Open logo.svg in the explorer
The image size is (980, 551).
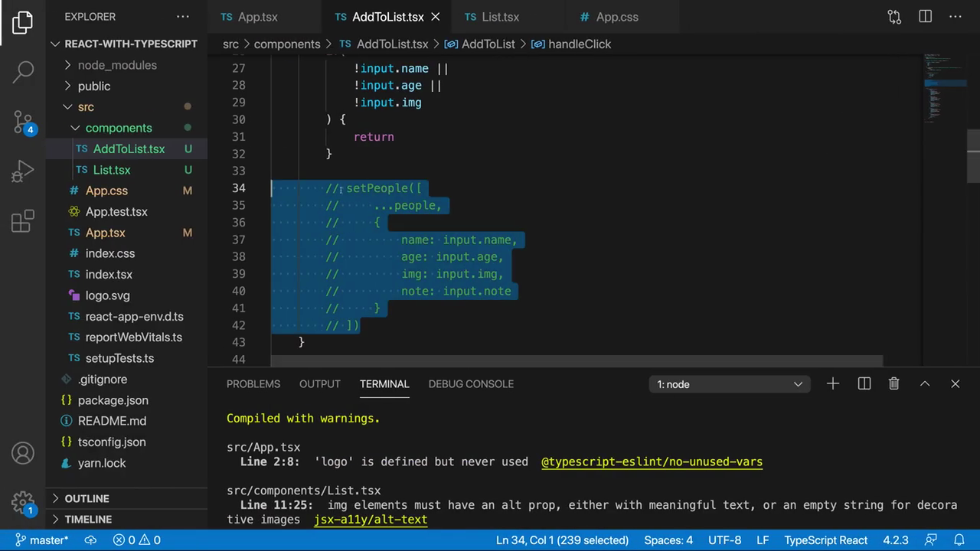pos(126,295)
